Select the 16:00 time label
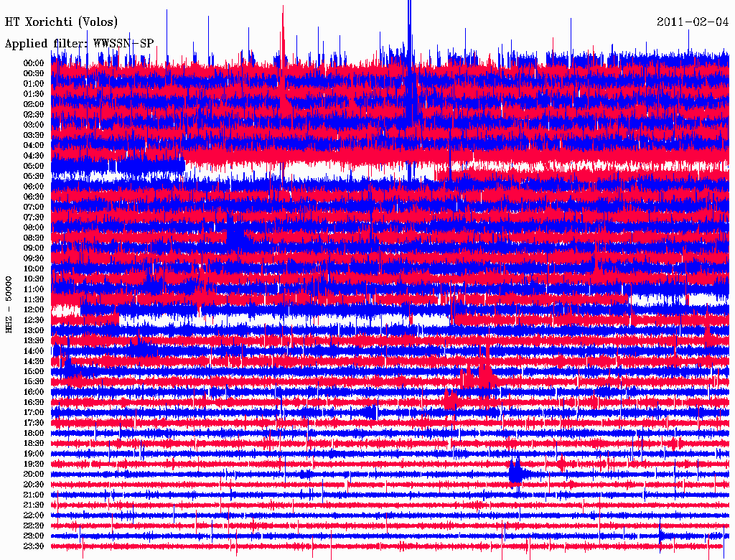 34,392
